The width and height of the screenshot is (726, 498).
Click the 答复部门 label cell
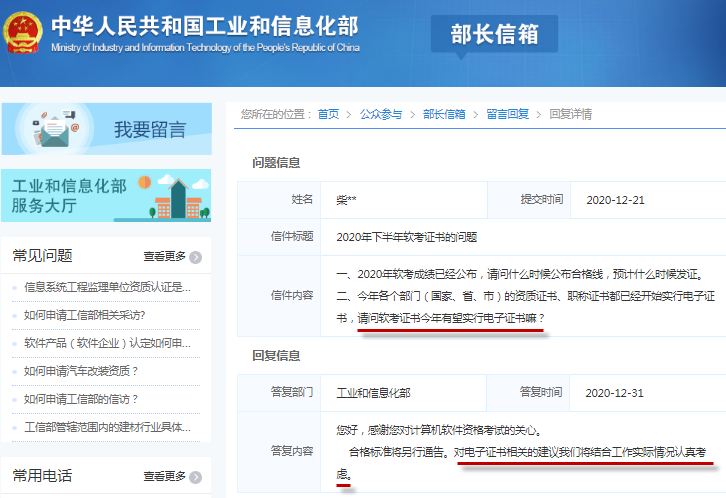click(x=279, y=392)
